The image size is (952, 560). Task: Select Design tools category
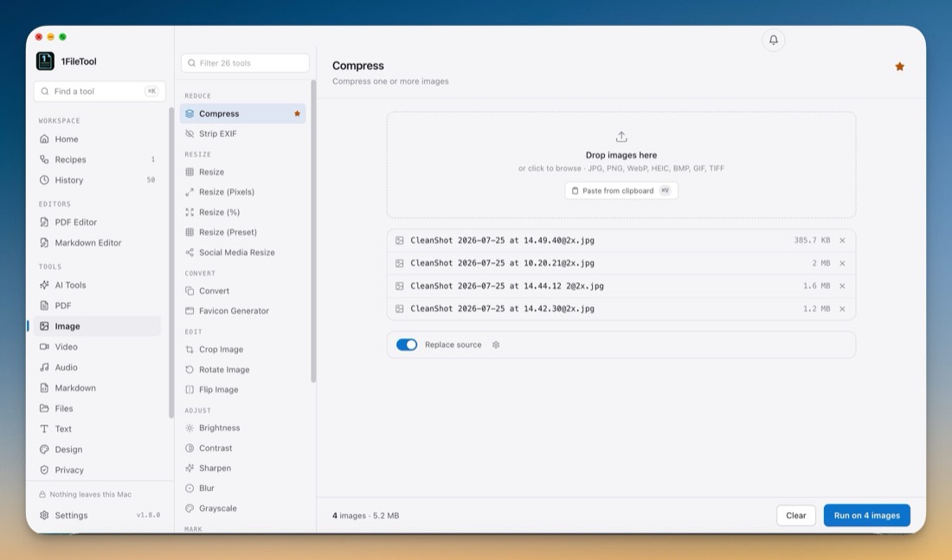(97, 449)
